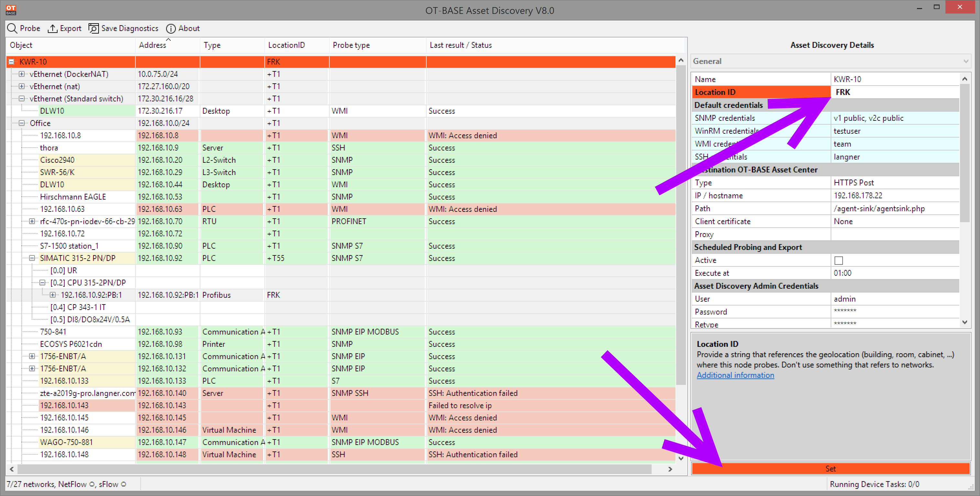Viewport: 980px width, 496px height.
Task: Click the Export upload icon
Action: [x=52, y=28]
